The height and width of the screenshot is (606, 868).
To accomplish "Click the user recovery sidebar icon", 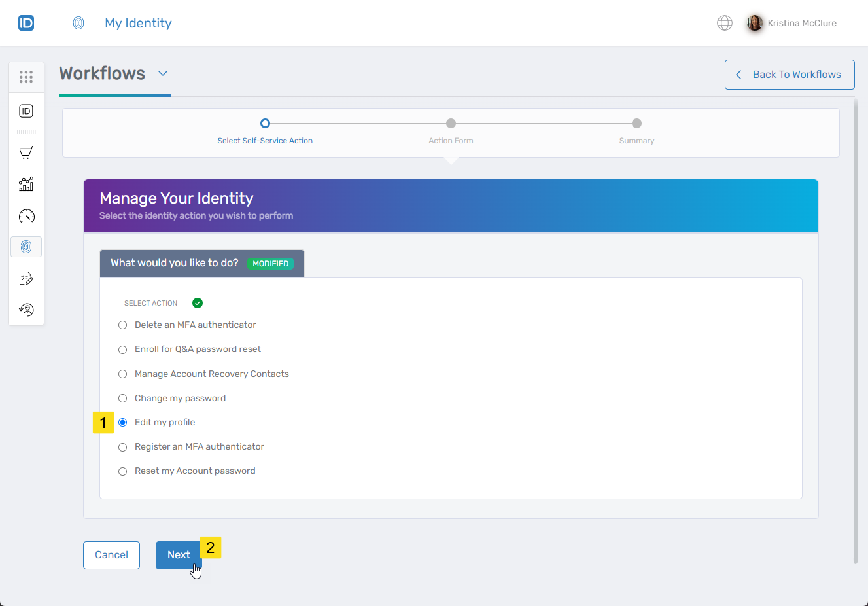I will (x=26, y=310).
